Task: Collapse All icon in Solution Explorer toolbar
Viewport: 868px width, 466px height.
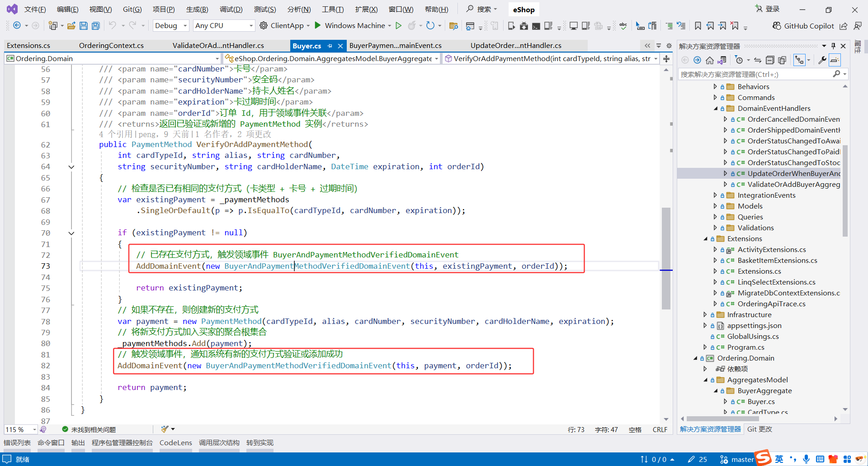Action: [x=770, y=60]
